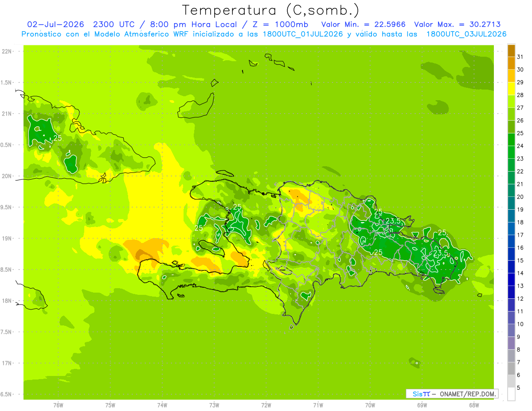Click the "2300 UTC" time text
Image resolution: width=532 pixels, height=411 pixels.
[113, 24]
